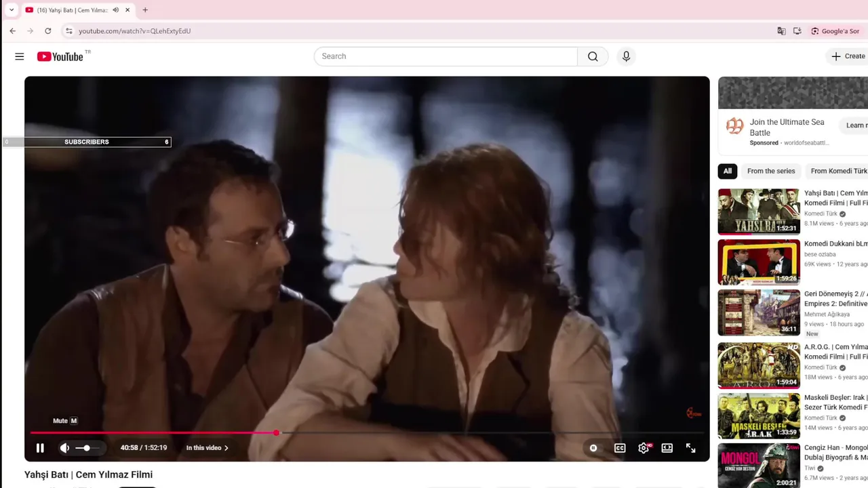Viewport: 868px width, 488px height.
Task: Open the YouTube guide hamburger menu
Action: coord(20,56)
